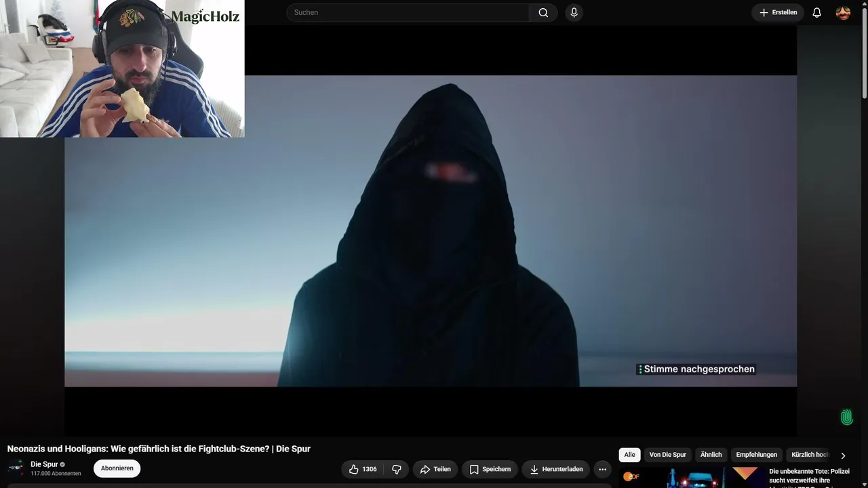The width and height of the screenshot is (868, 488).
Task: Select the Kürzlich hochgeladen chip
Action: click(x=810, y=455)
